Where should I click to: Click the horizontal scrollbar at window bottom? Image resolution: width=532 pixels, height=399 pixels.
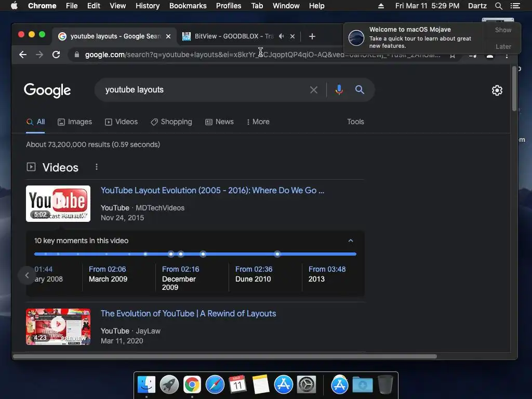pos(224,356)
